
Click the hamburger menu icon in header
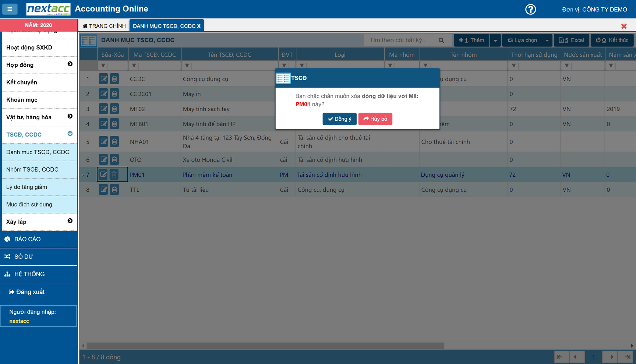[x=10, y=9]
